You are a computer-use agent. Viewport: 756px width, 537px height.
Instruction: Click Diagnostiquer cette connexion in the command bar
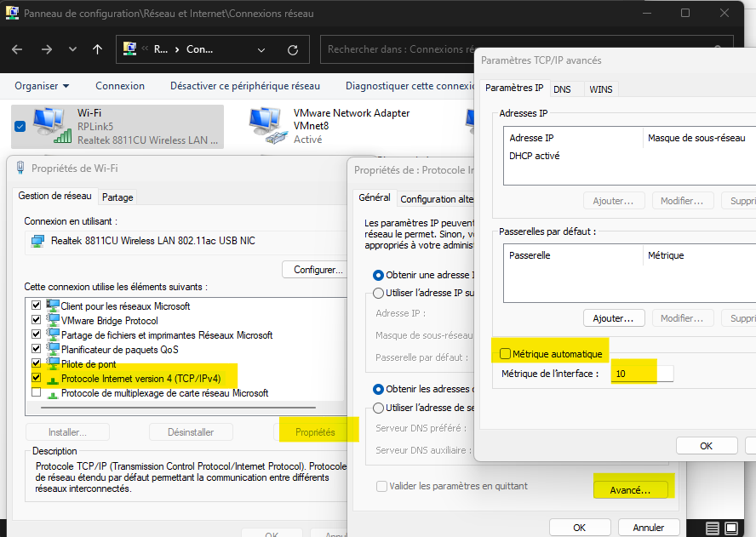pyautogui.click(x=409, y=86)
